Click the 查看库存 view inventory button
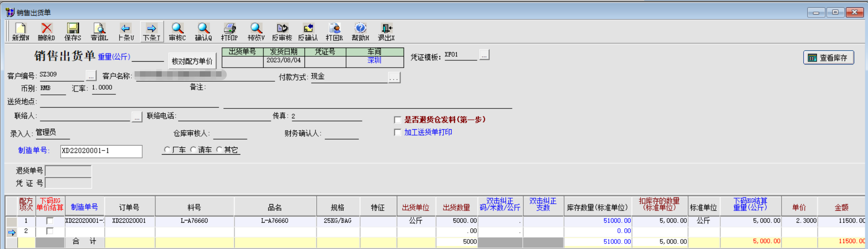The image size is (868, 249). pyautogui.click(x=829, y=58)
